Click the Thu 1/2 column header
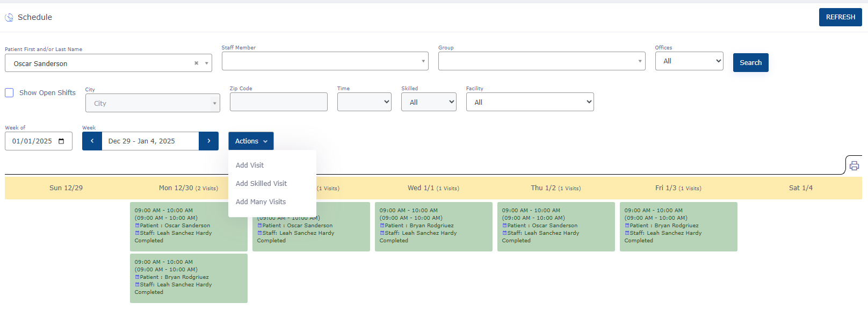 click(555, 188)
